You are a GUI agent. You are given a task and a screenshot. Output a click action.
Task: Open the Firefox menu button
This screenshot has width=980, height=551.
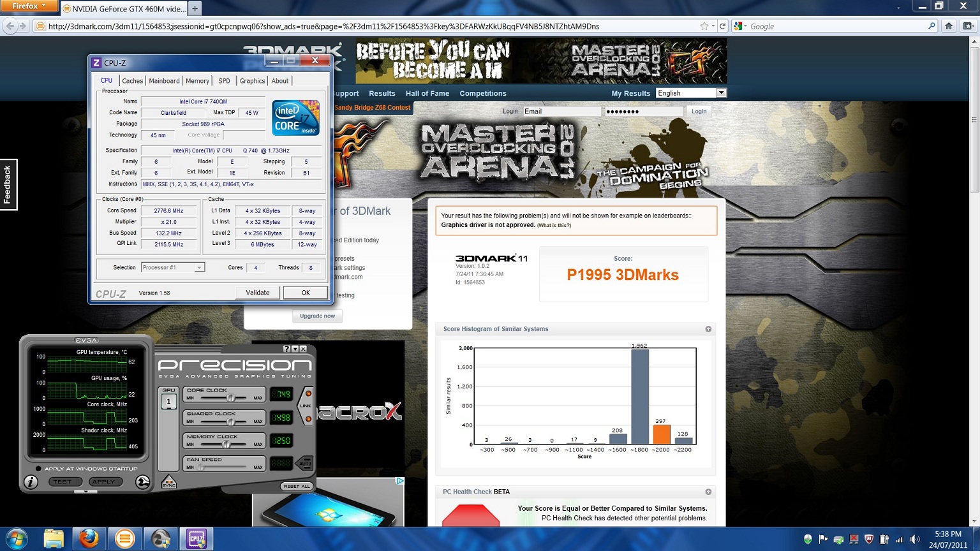[x=29, y=6]
